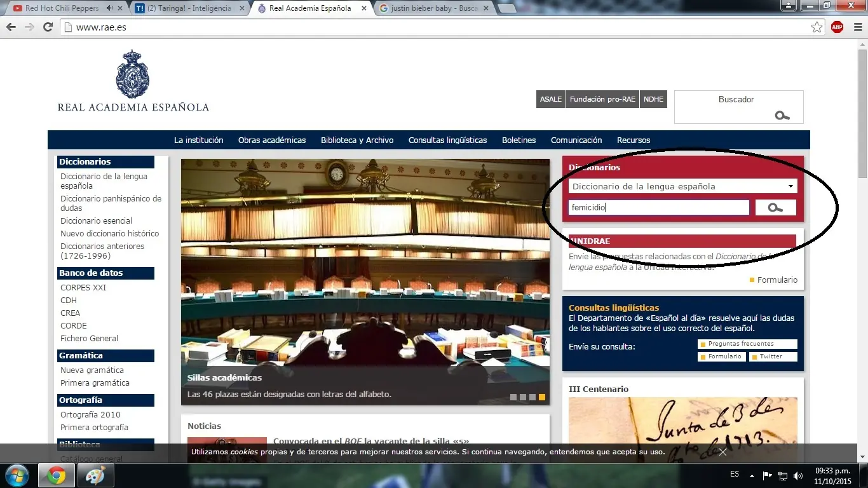
Task: Open the Consultas lingüísticas menu
Action: click(447, 140)
